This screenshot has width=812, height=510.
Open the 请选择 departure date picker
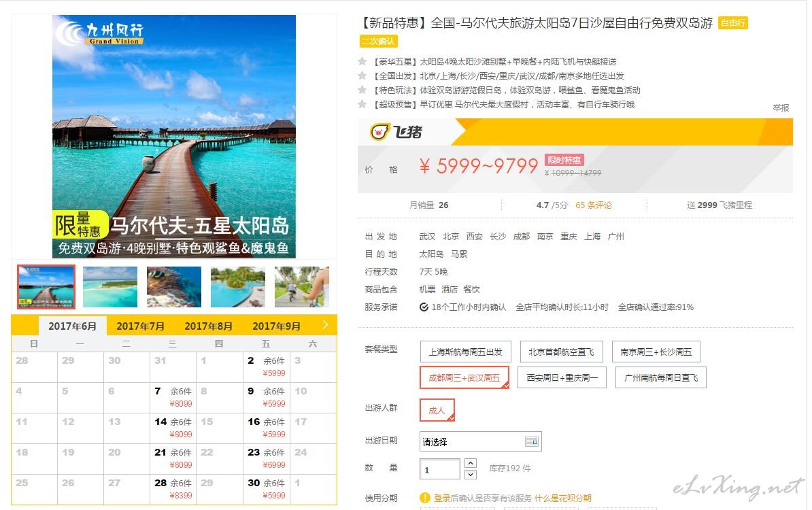tap(480, 441)
